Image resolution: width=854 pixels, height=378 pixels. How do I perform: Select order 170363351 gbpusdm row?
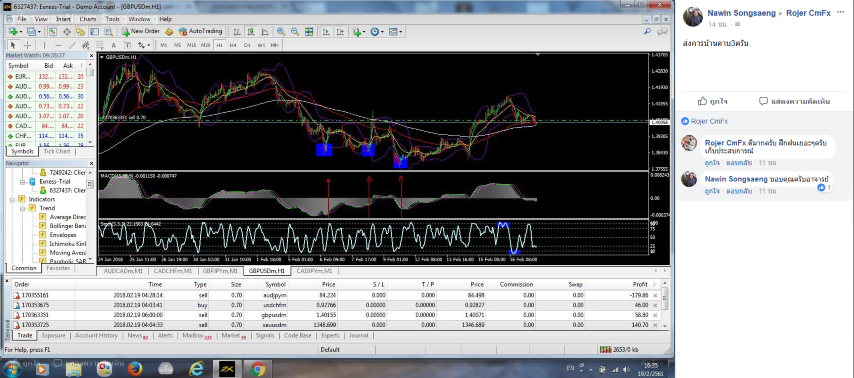click(336, 315)
